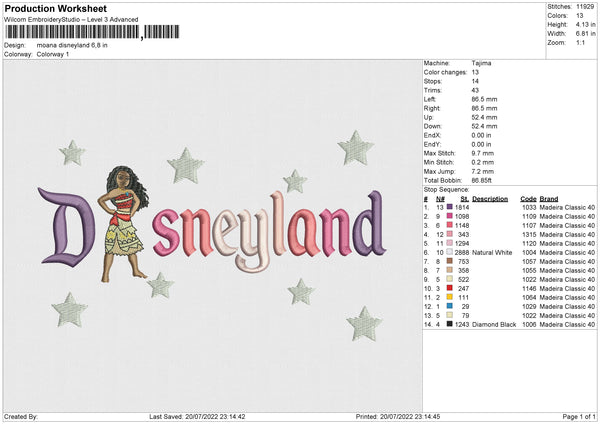The image size is (600, 424).
Task: Click the magenta swatch with 1098 stitches
Action: [450, 216]
